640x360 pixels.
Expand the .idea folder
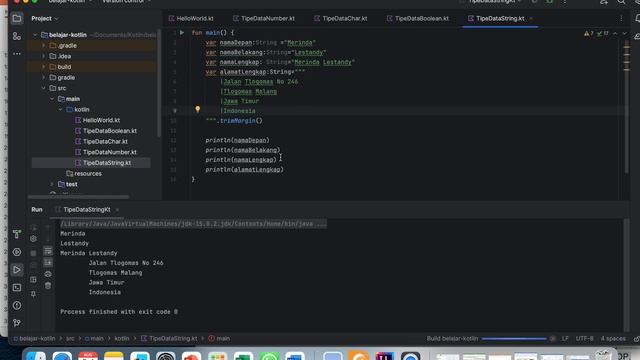click(x=44, y=56)
